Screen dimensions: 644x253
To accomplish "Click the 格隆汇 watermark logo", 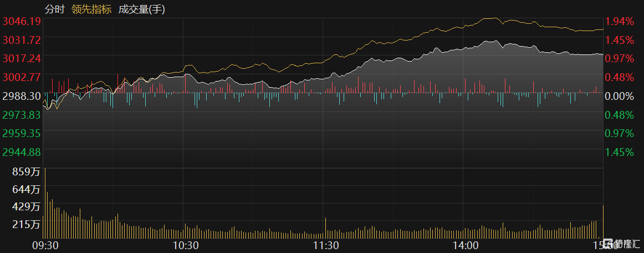I will click(x=623, y=244).
